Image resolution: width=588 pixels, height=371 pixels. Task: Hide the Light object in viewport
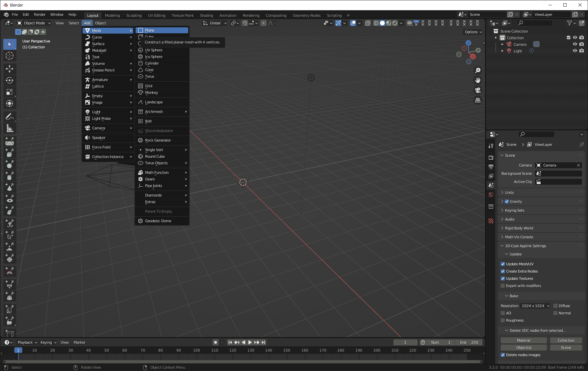tap(575, 51)
